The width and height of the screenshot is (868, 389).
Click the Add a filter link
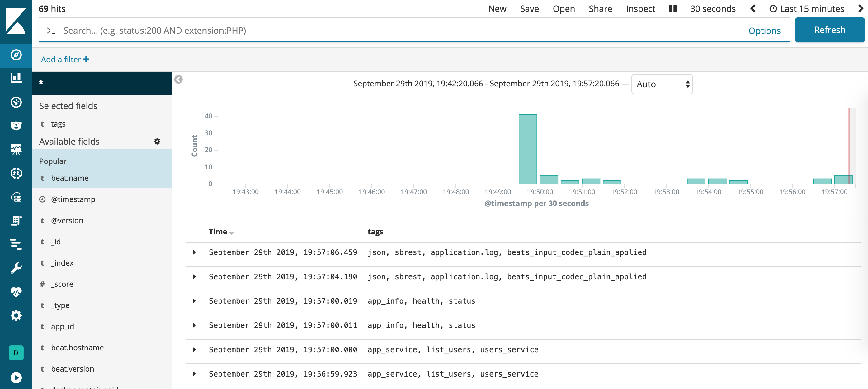click(x=65, y=60)
